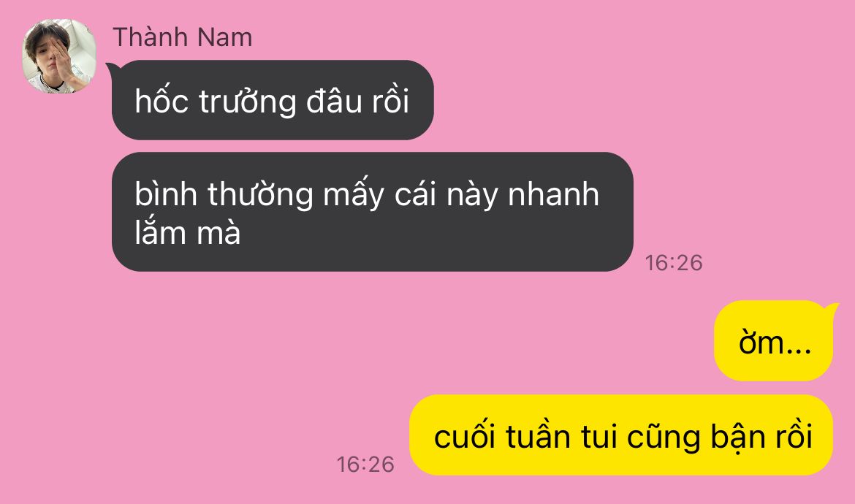
Task: Select the message starting with 'bình thường mấy cái'
Action: pyautogui.click(x=373, y=212)
